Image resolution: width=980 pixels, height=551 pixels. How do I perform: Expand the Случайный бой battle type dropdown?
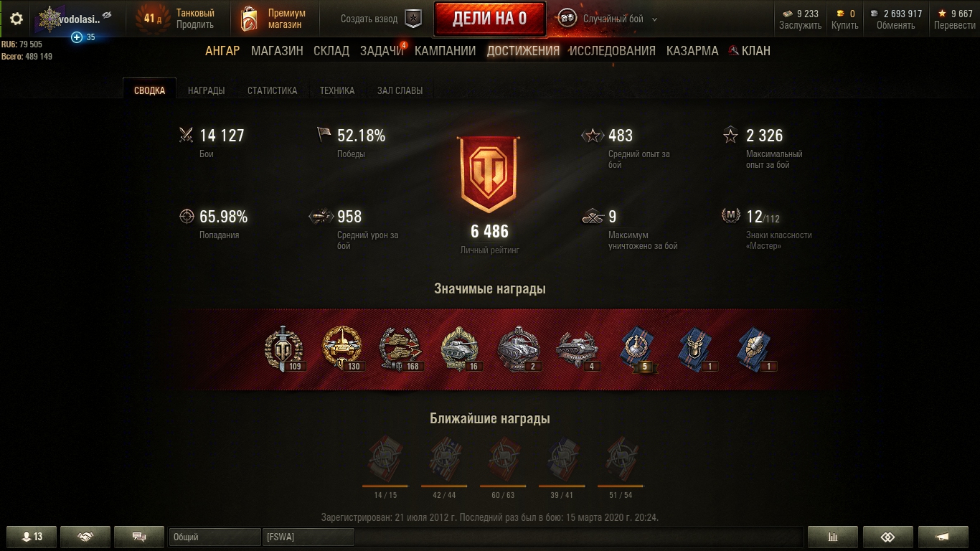pyautogui.click(x=654, y=19)
